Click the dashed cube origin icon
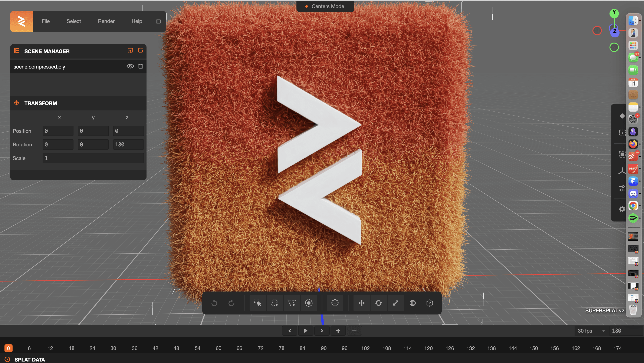 point(430,303)
